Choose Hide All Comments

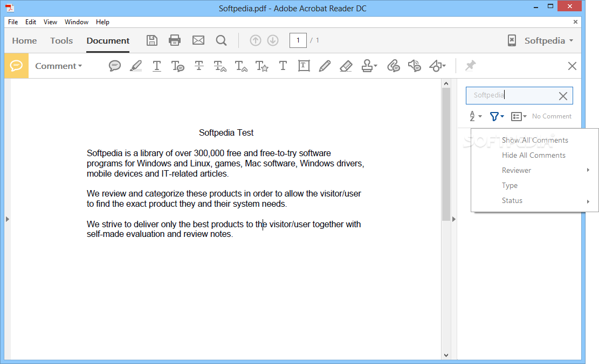pyautogui.click(x=535, y=155)
